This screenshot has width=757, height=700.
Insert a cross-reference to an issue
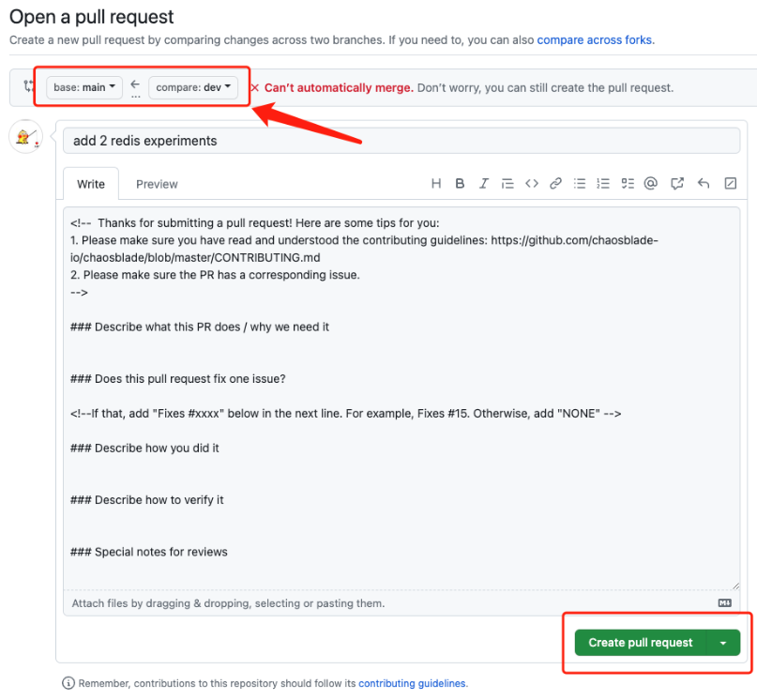tap(677, 184)
